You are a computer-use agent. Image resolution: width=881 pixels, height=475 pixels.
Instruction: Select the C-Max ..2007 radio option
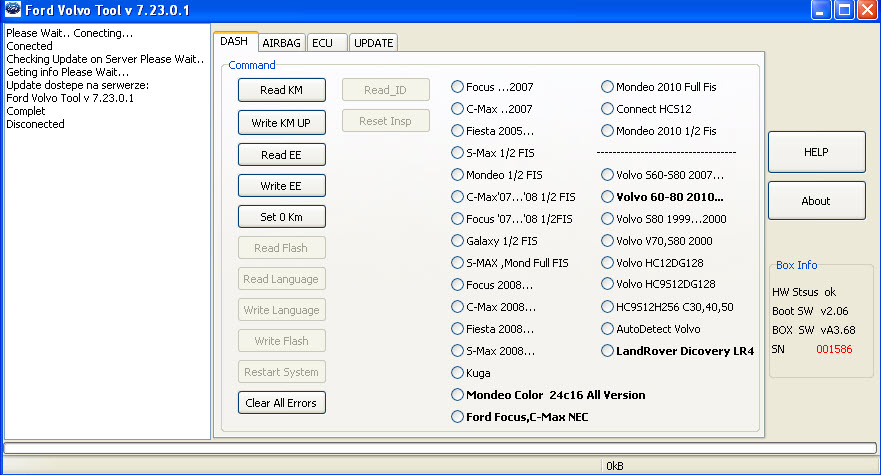[x=492, y=108]
